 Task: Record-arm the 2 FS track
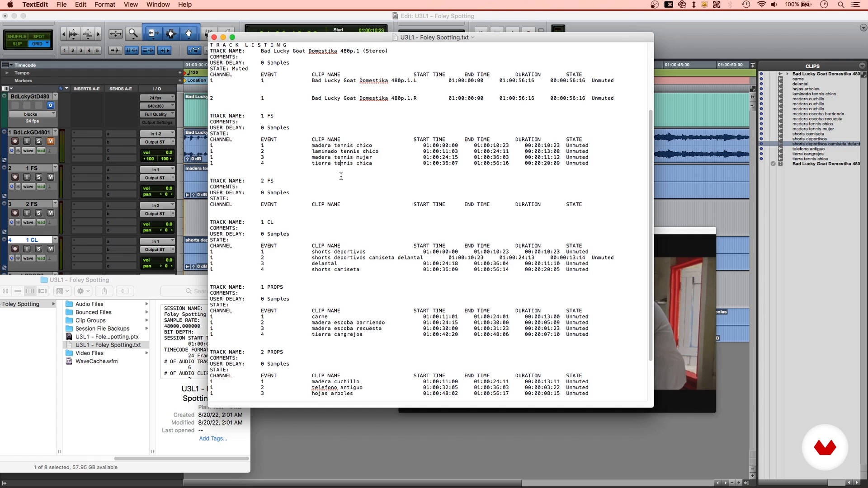(15, 213)
